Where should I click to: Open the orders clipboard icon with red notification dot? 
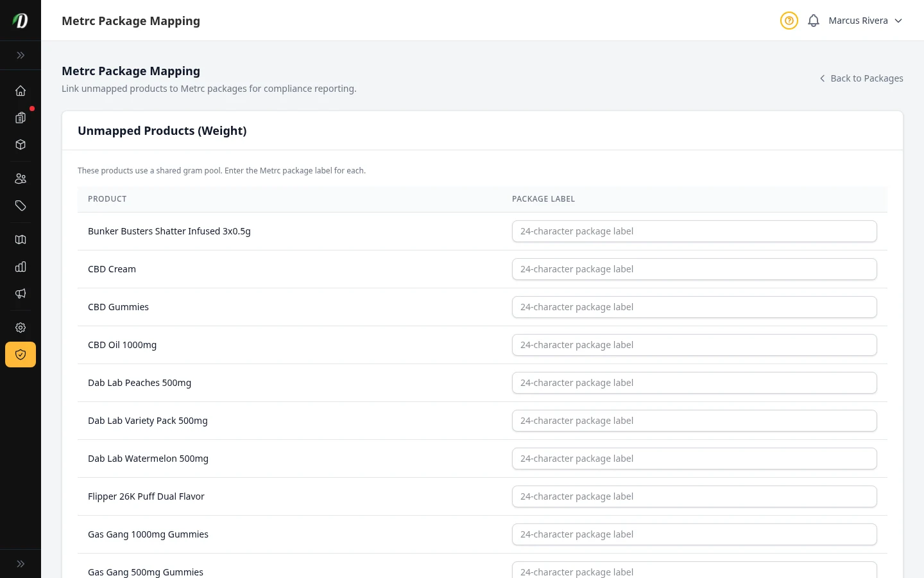(21, 118)
